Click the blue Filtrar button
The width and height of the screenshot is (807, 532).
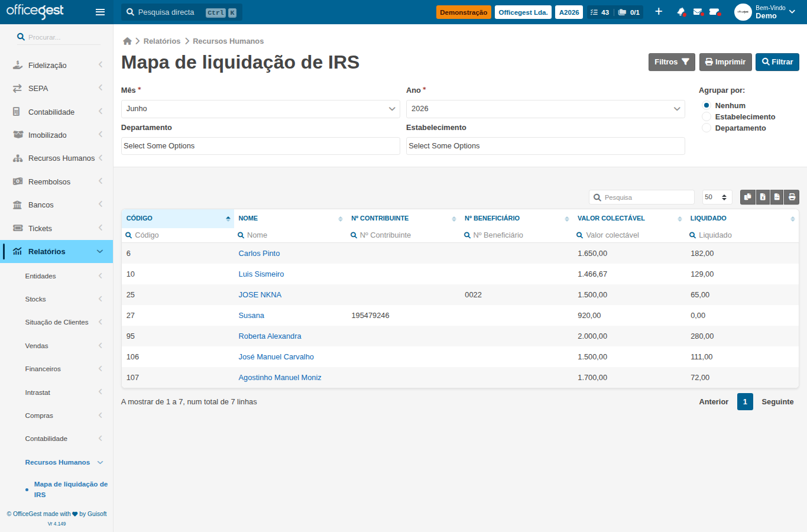pyautogui.click(x=777, y=62)
